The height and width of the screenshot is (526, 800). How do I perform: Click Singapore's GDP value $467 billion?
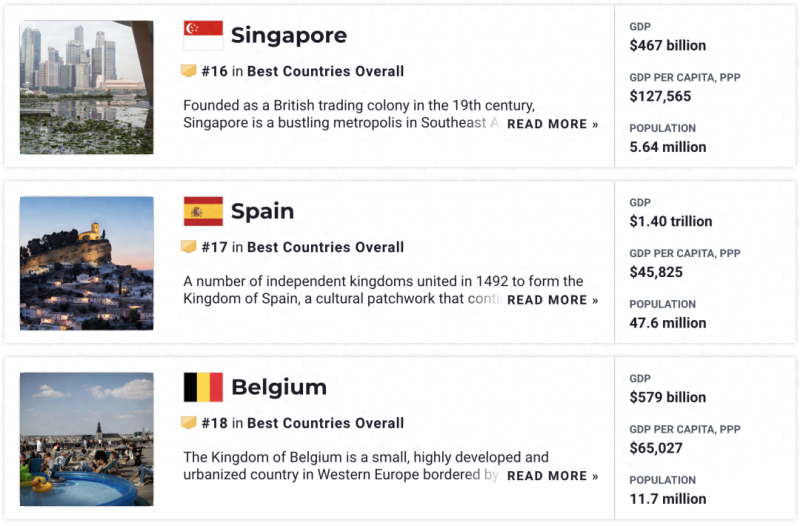[667, 45]
